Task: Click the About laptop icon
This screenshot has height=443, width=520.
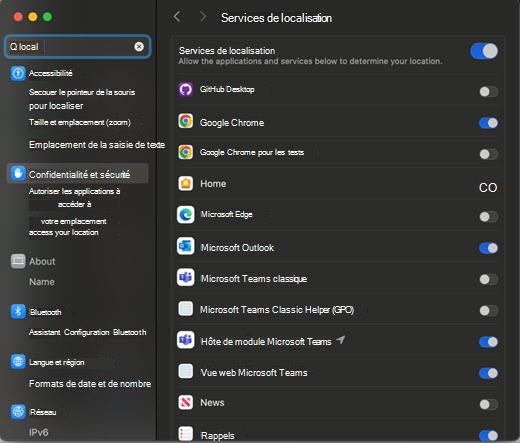Action: [x=18, y=261]
